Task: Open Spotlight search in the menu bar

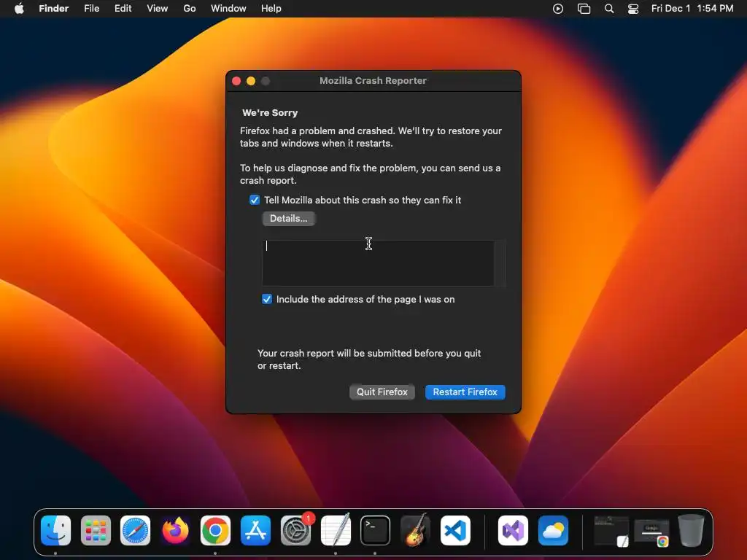Action: (x=609, y=9)
